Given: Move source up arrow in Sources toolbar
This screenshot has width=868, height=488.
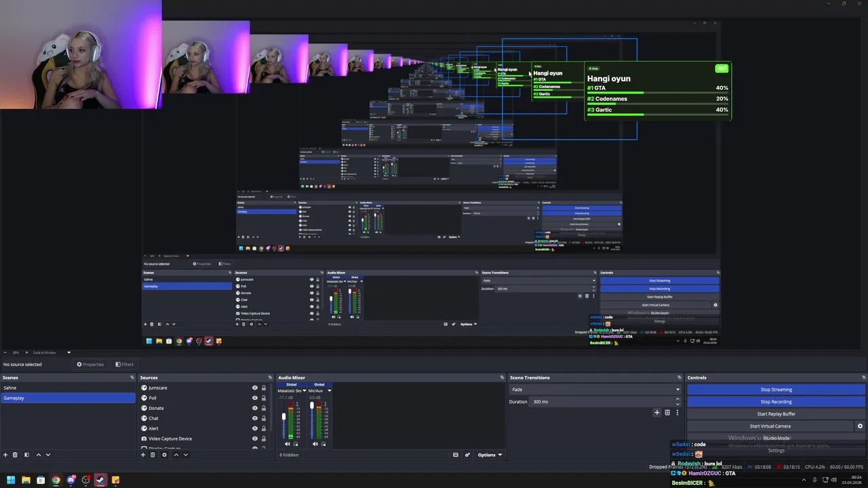Looking at the screenshot, I should coord(176,455).
